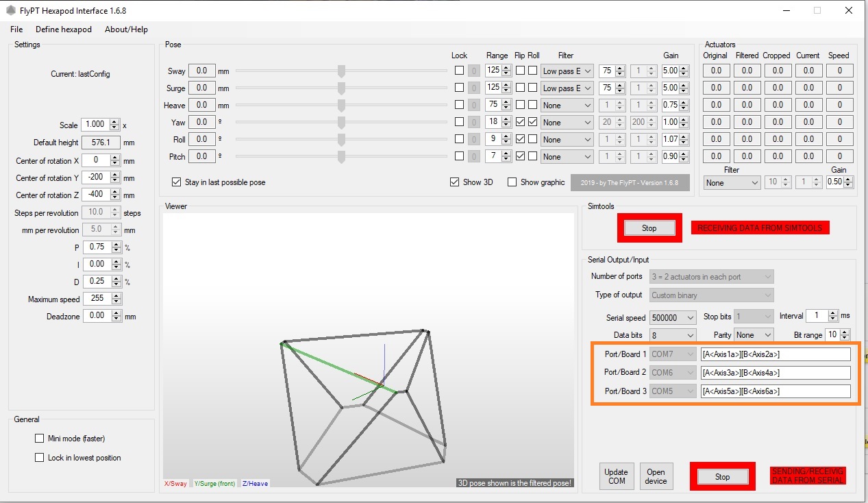The image size is (868, 503).
Task: Open the Pitch filter dropdown set to None
Action: tap(567, 156)
